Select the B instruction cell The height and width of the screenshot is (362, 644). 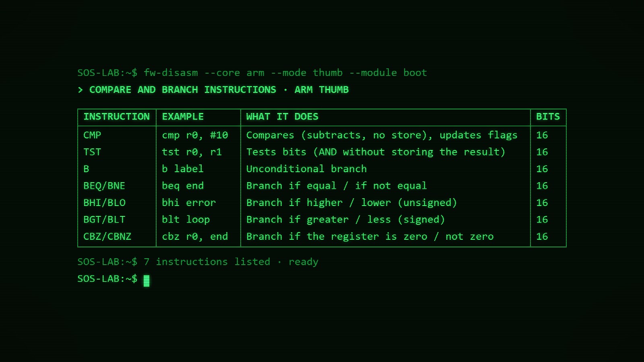point(86,169)
